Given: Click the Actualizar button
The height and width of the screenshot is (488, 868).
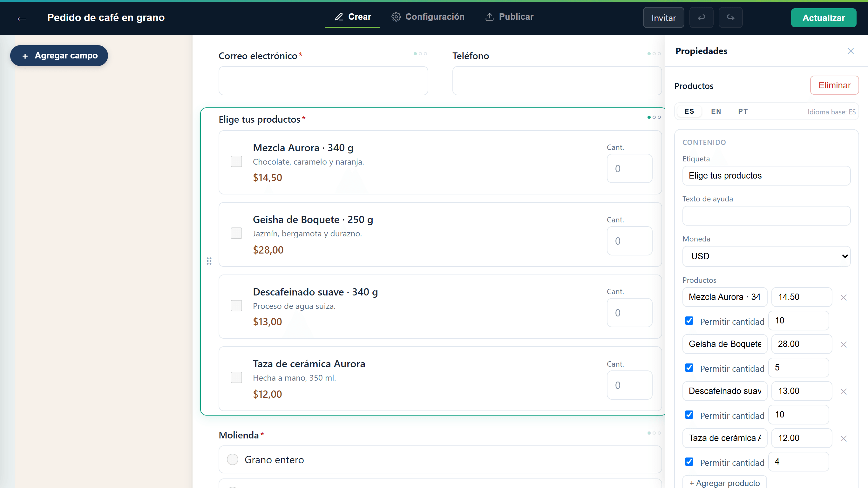Looking at the screenshot, I should click(x=823, y=17).
